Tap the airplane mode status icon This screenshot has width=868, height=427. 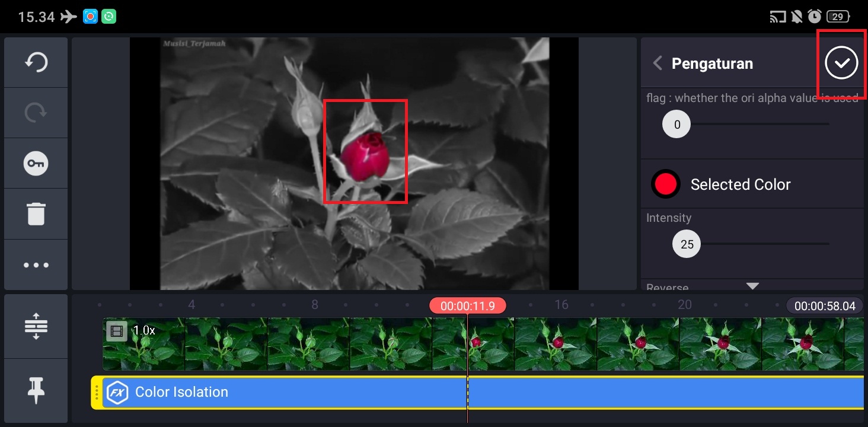pos(68,17)
